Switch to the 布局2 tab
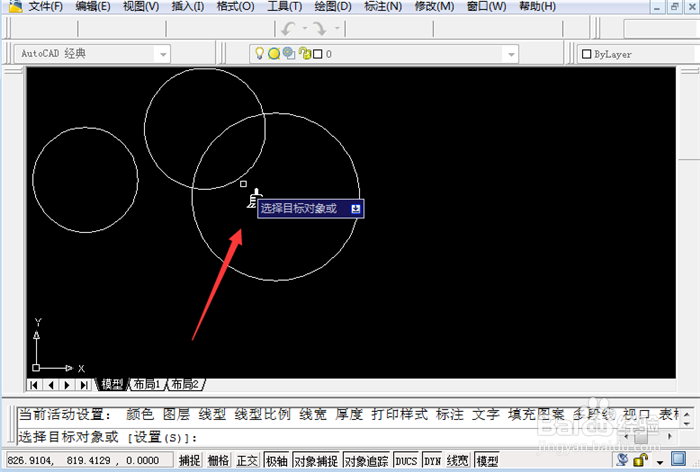700x472 pixels. pyautogui.click(x=185, y=384)
